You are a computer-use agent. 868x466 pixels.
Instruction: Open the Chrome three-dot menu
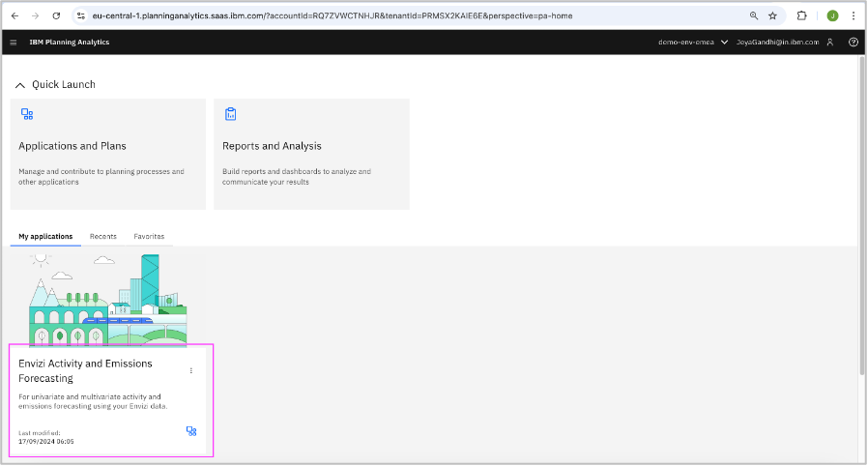[854, 15]
